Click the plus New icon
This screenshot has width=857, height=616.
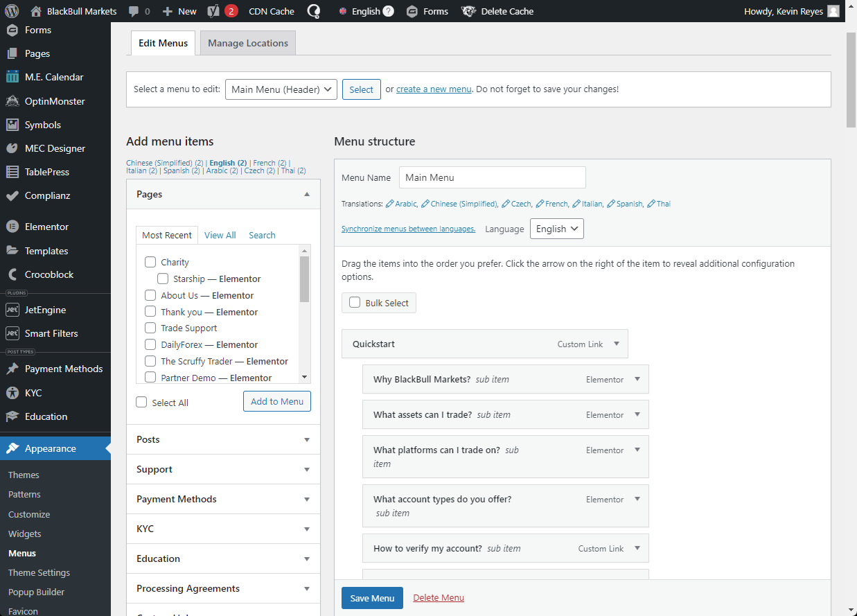pos(167,11)
